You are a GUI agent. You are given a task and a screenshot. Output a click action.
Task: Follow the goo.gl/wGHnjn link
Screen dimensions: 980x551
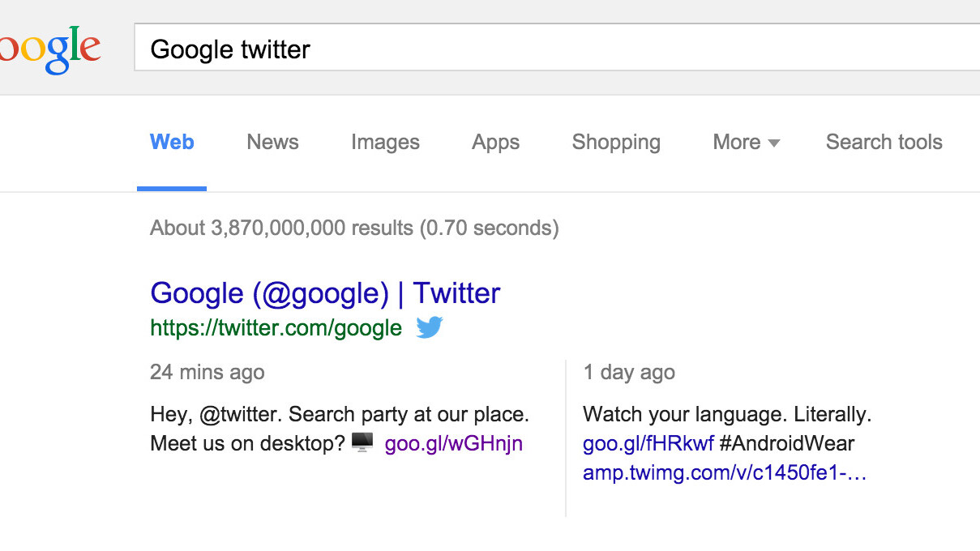(453, 443)
